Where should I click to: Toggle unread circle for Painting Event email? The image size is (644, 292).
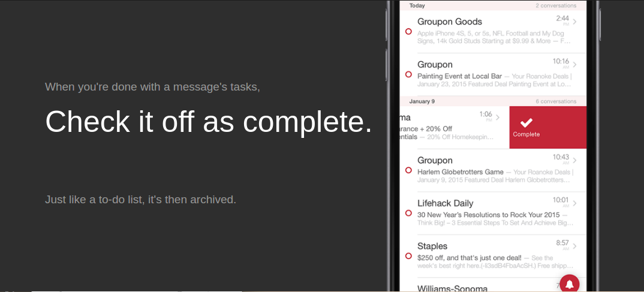[x=408, y=74]
